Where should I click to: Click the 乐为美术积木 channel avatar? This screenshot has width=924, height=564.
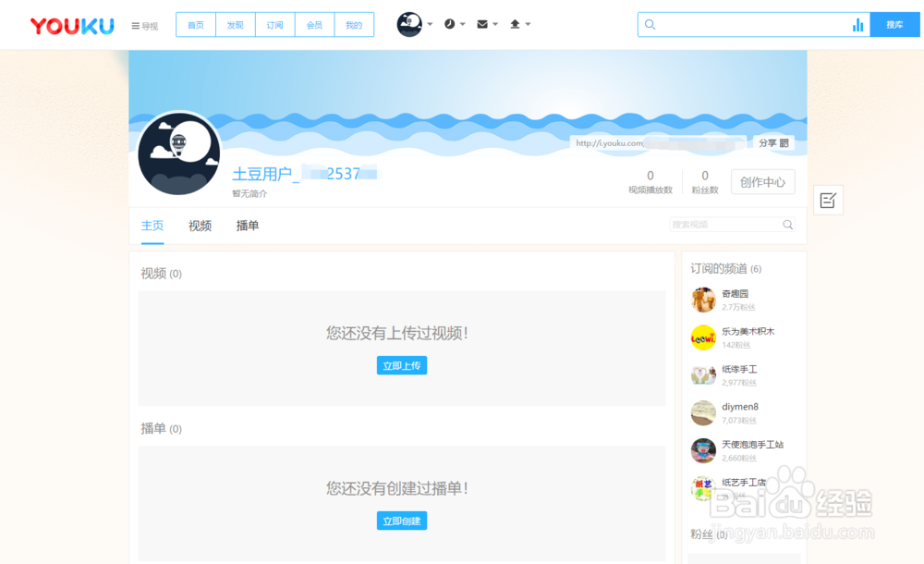click(703, 337)
